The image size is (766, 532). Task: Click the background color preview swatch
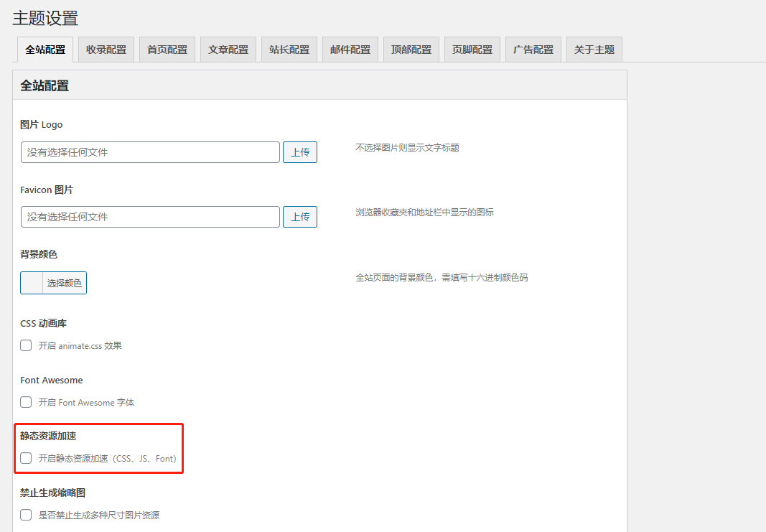[29, 282]
